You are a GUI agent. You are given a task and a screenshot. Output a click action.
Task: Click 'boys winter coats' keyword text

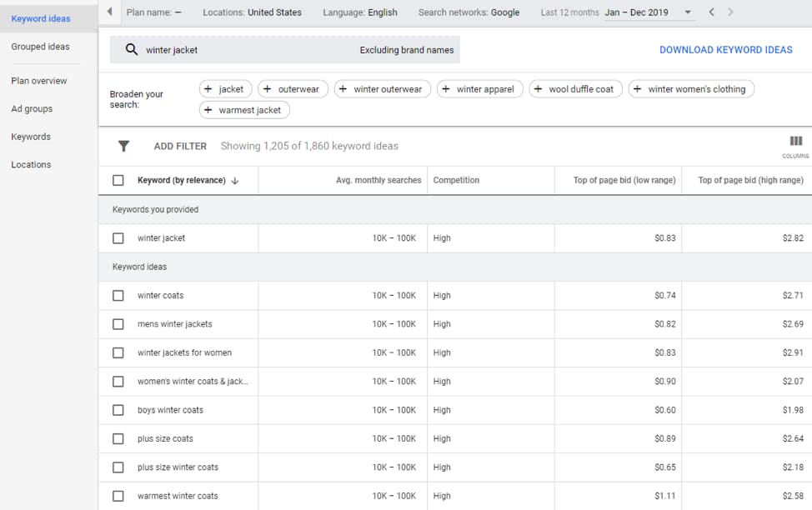(x=170, y=410)
